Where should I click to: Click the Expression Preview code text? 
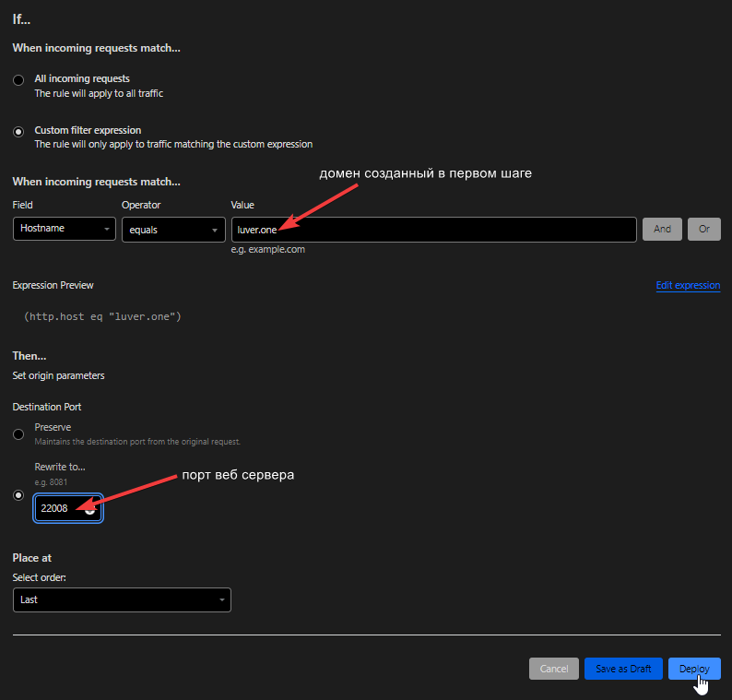click(x=103, y=317)
